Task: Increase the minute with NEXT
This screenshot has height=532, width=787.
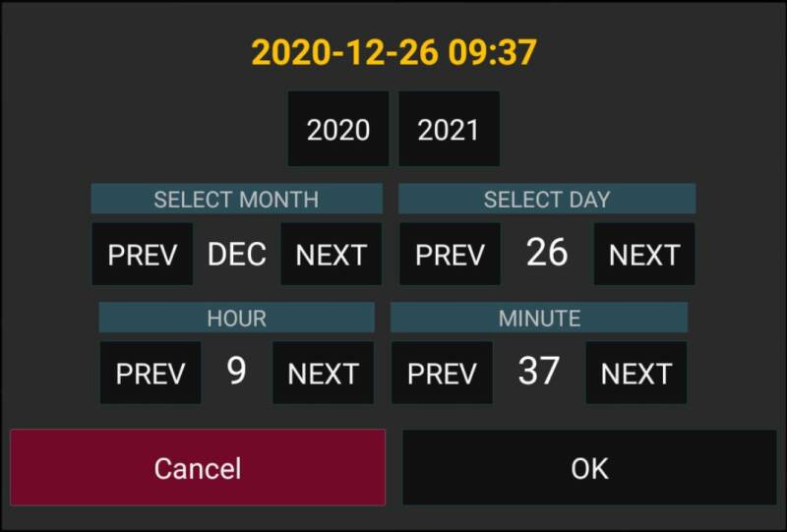Action: pos(636,374)
